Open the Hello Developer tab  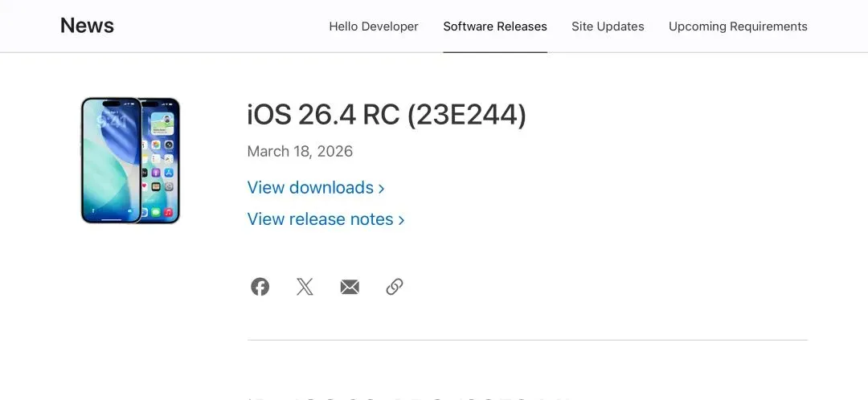[374, 27]
